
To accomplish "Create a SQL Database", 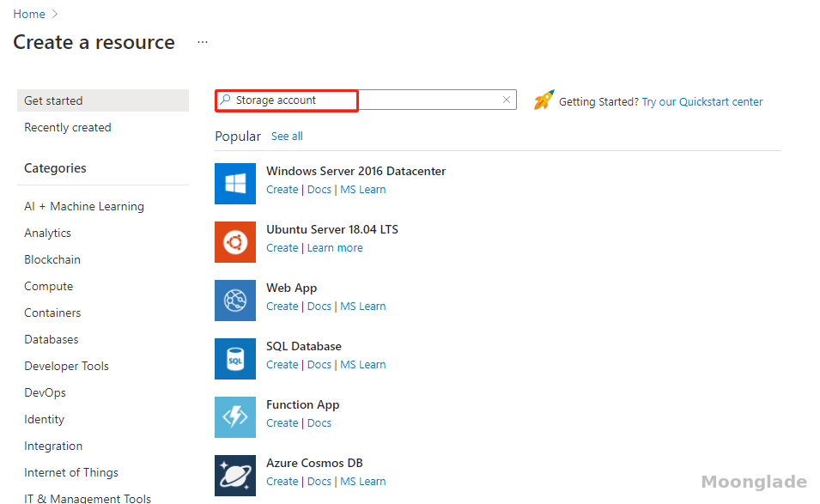I will click(x=282, y=364).
